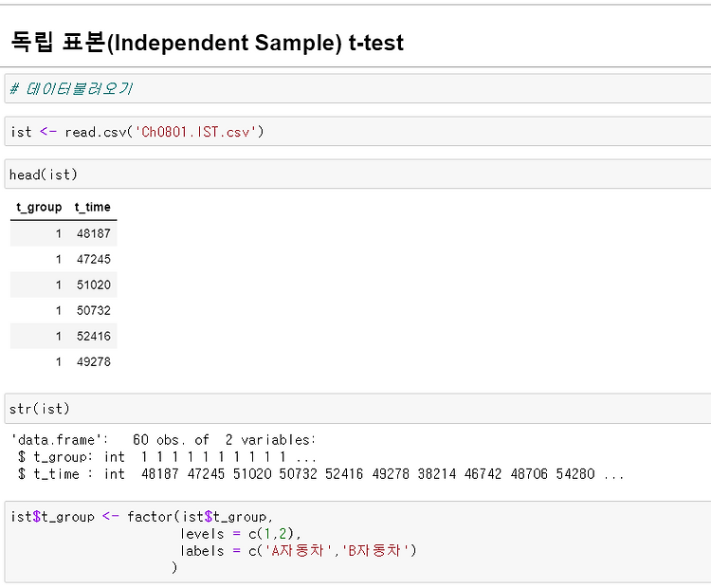711x588 pixels.
Task: Click the assignment arrow in 'ist <-'
Action: [48, 132]
